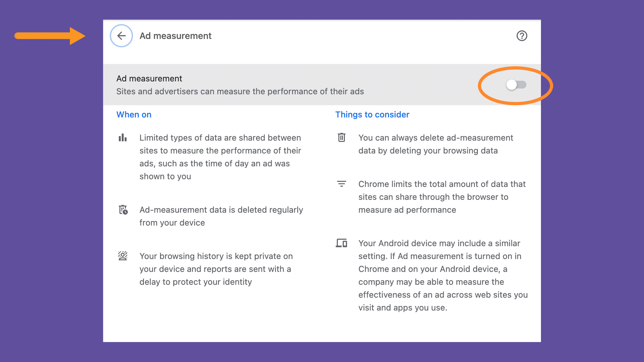This screenshot has width=644, height=362.
Task: Click text about browsing history kept private
Action: coord(216,269)
